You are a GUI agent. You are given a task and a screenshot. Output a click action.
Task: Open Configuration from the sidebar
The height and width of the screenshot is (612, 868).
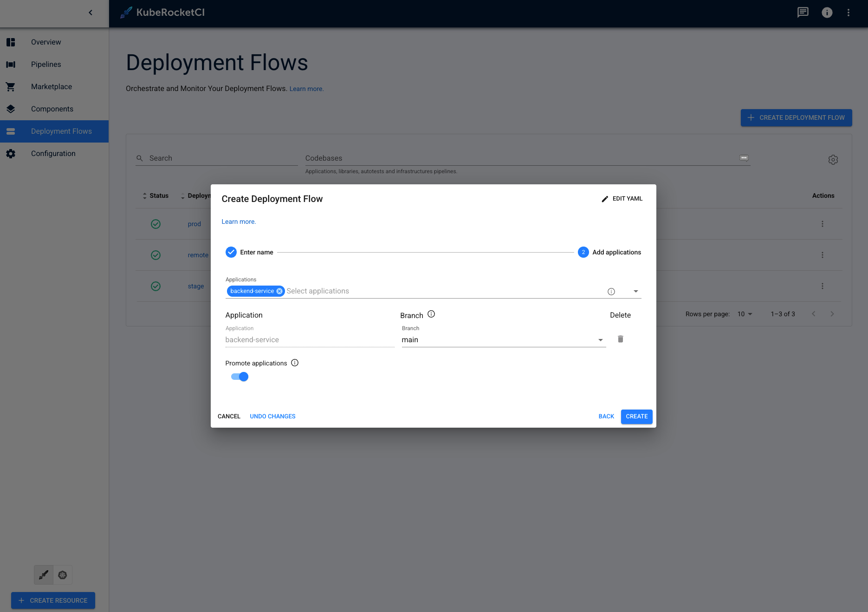(53, 153)
